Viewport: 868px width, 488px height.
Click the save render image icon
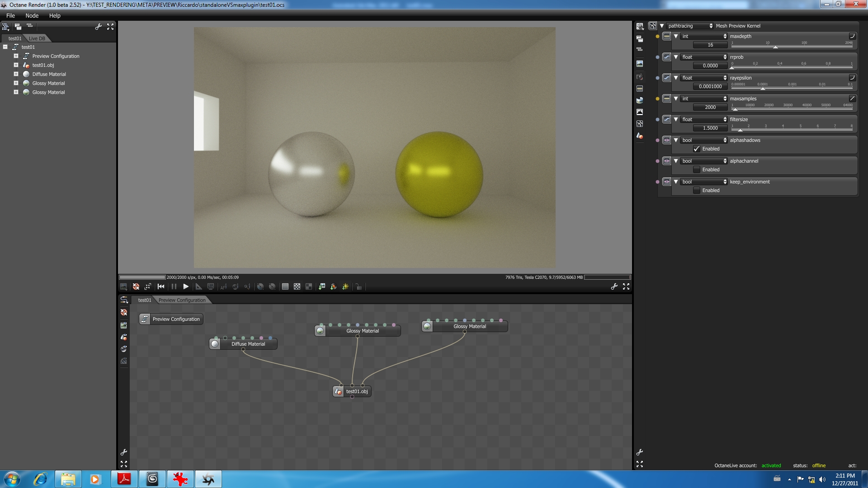pyautogui.click(x=123, y=286)
